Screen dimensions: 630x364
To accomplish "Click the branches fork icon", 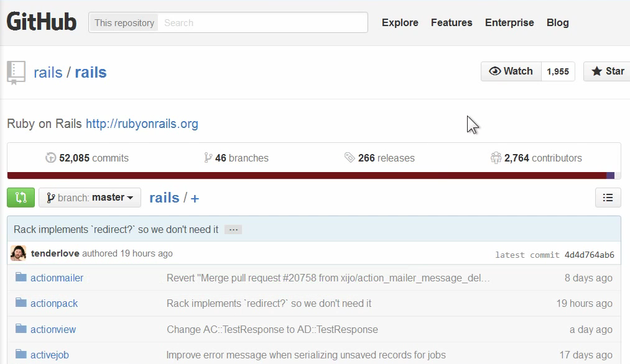I will [x=208, y=158].
